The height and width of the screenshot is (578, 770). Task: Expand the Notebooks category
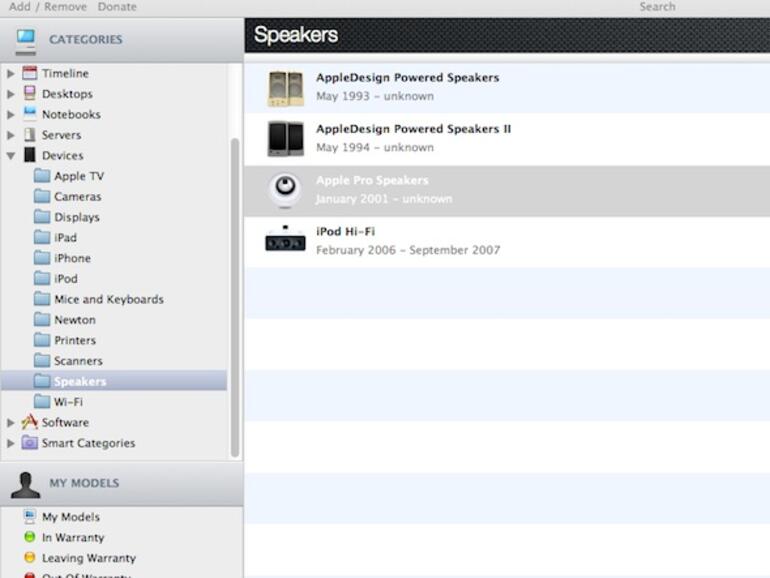pyautogui.click(x=11, y=114)
